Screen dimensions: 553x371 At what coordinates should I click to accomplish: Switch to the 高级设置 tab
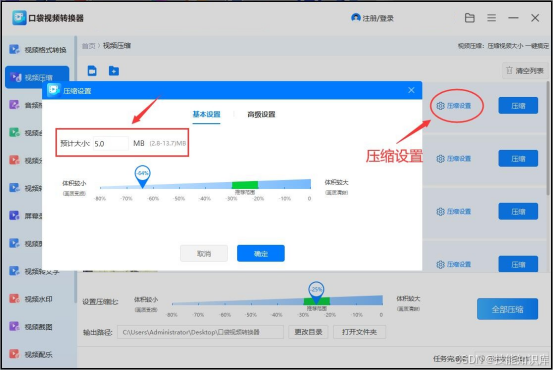coord(261,114)
